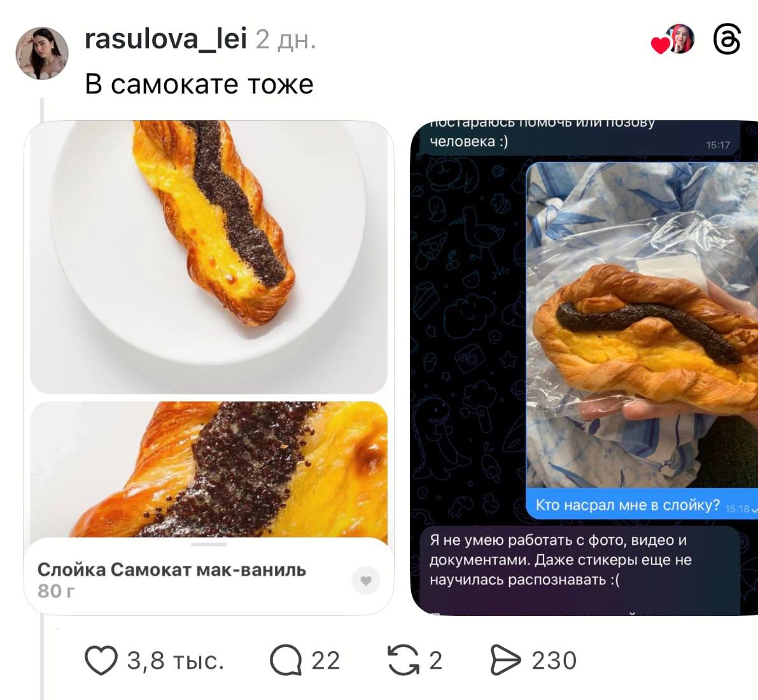Open the chat screenshot image
Screen dimensions: 758x700
click(584, 368)
